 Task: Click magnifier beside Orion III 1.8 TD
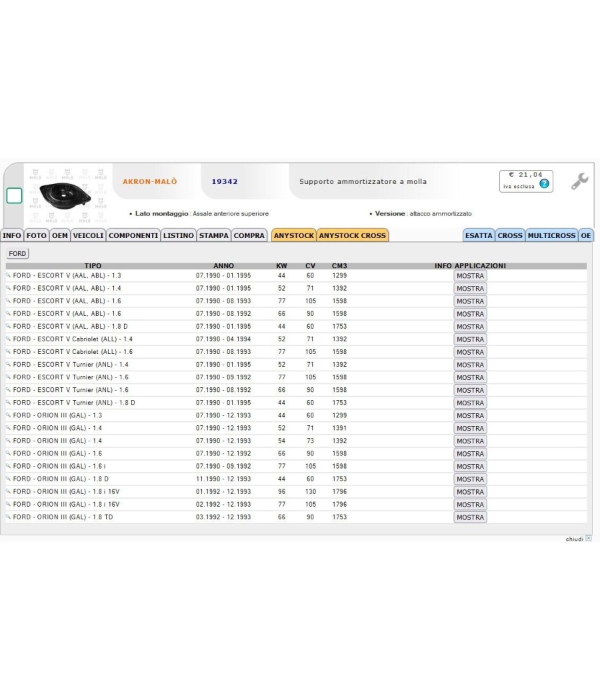(8, 517)
